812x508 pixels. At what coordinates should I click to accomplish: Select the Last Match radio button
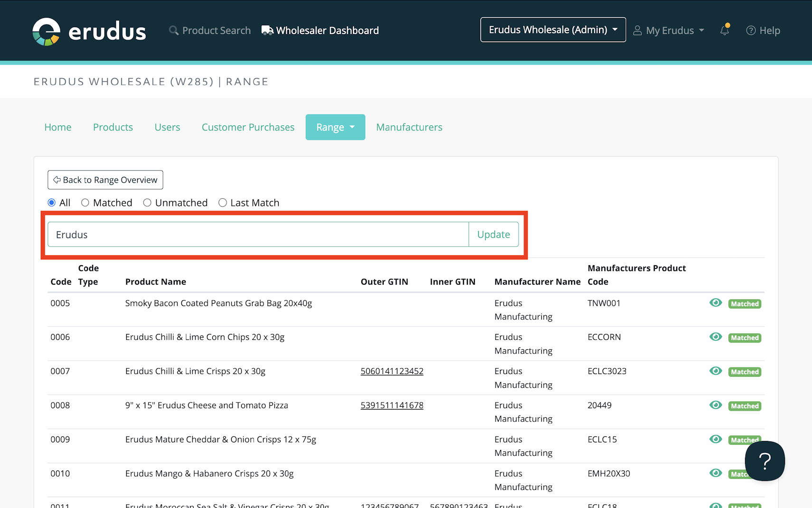tap(223, 203)
